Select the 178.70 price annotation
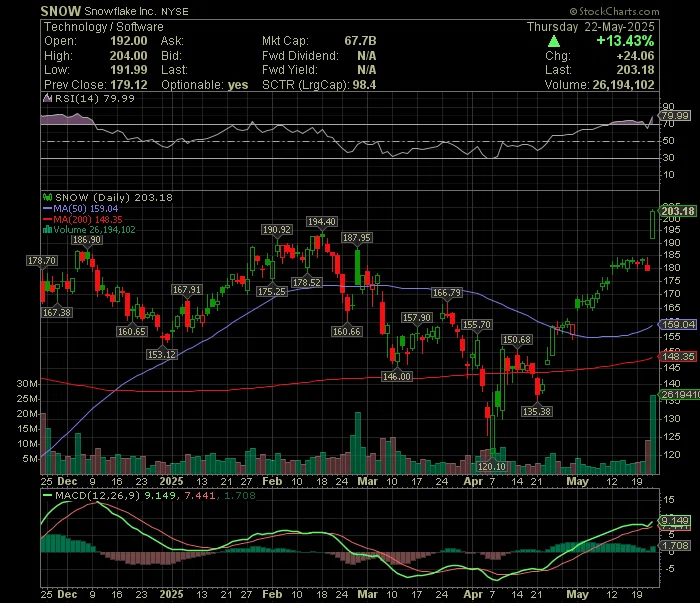Image resolution: width=700 pixels, height=603 pixels. 42,261
